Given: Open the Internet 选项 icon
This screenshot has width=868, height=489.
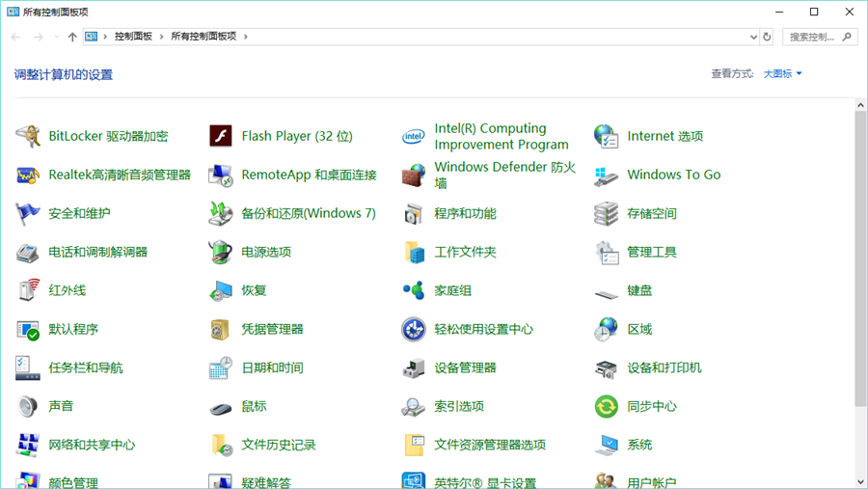Looking at the screenshot, I should (607, 136).
